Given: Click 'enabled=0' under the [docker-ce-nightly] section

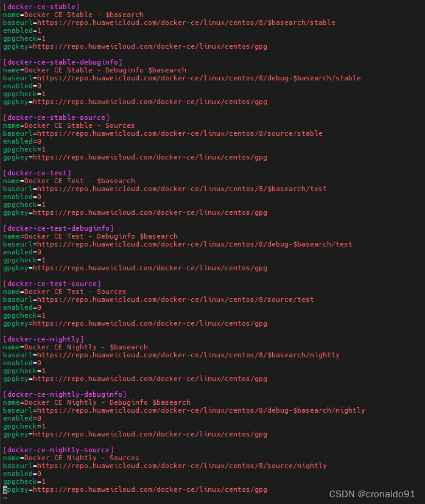Looking at the screenshot, I should 22,363.
